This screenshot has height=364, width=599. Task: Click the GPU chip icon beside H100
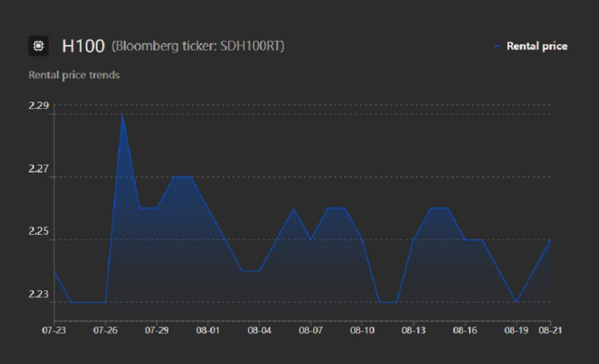tap(38, 46)
